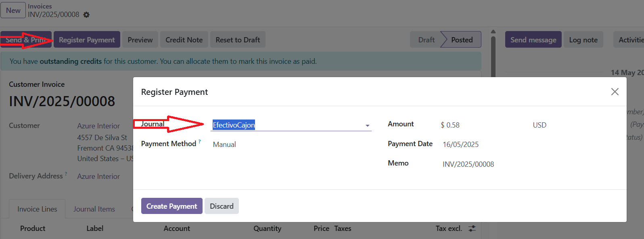
Task: Click the form vertical scrollbar
Action: pyautogui.click(x=493, y=57)
